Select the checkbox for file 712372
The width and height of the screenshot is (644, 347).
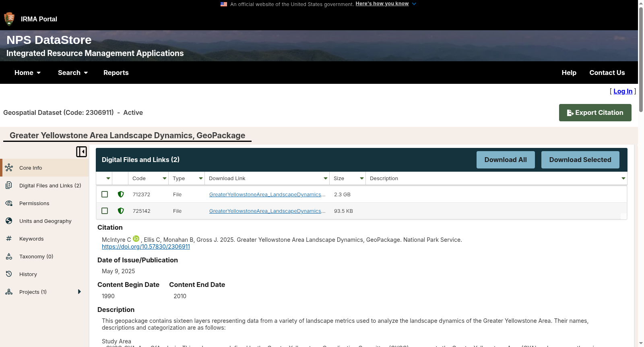(x=105, y=194)
